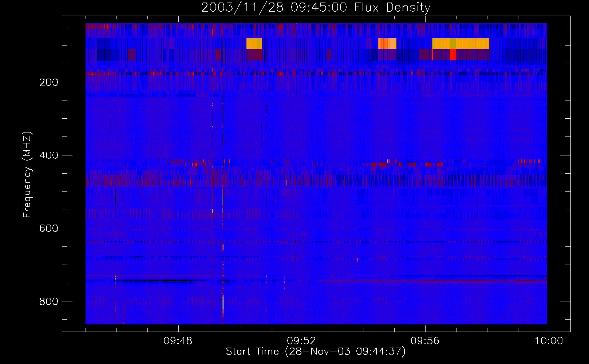Click the 800 frequency tick label
The width and height of the screenshot is (589, 364).
(x=49, y=301)
